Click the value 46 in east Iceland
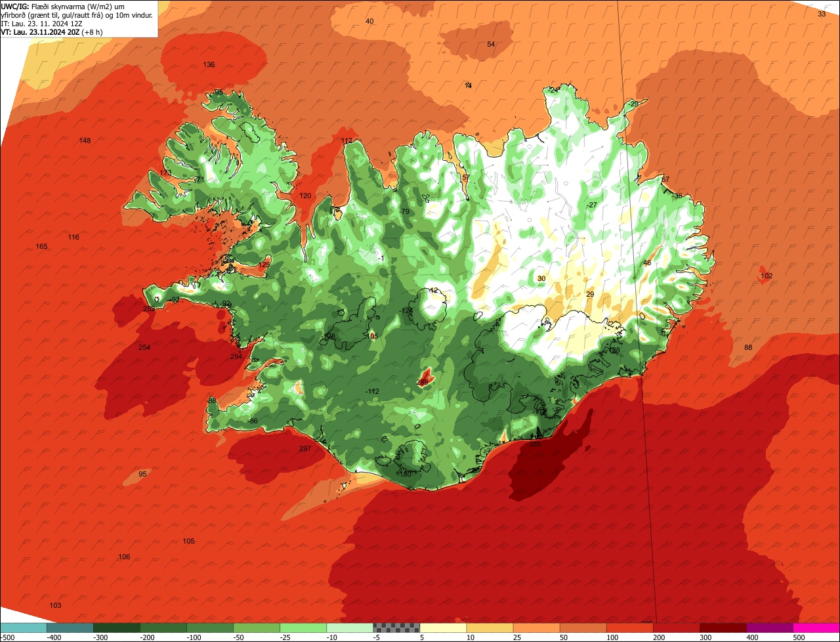The height and width of the screenshot is (642, 840). pyautogui.click(x=647, y=263)
